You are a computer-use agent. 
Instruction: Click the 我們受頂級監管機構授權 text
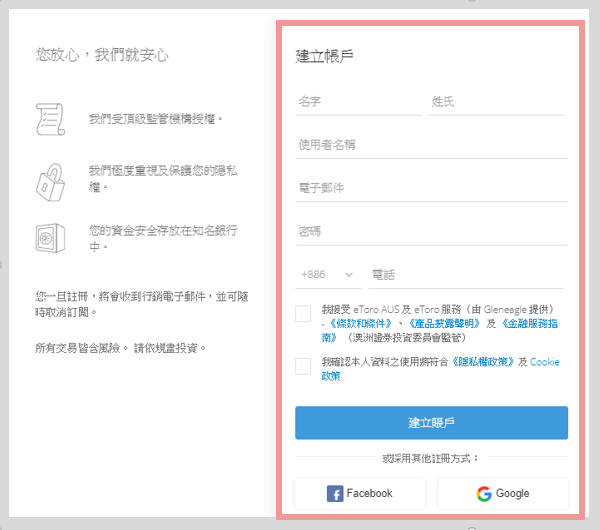[x=156, y=119]
